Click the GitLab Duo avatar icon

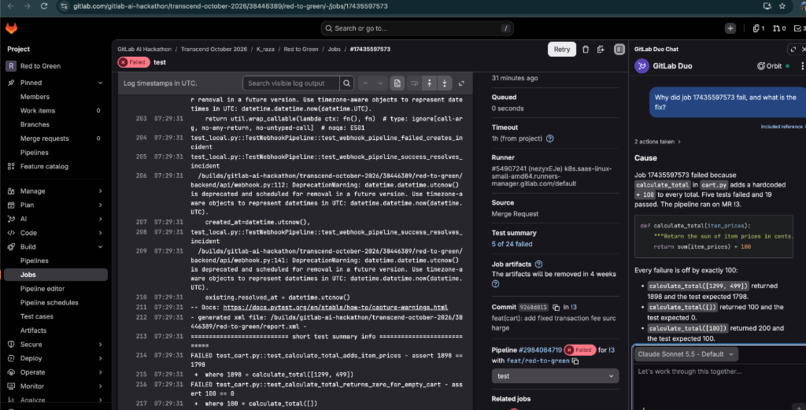pyautogui.click(x=642, y=66)
